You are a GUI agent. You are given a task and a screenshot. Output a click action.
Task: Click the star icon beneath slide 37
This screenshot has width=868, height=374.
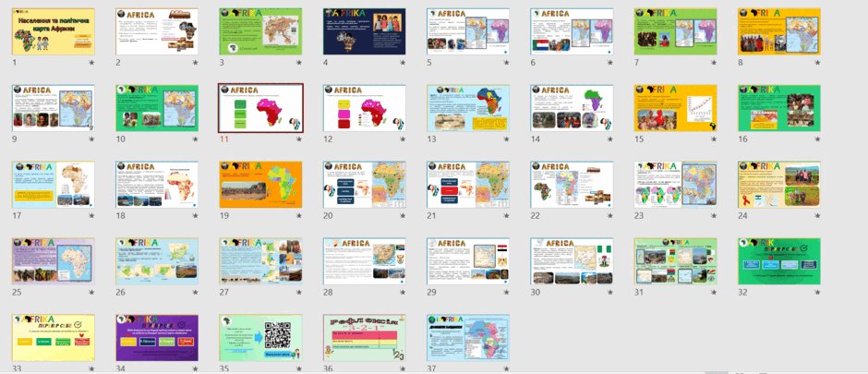[507, 368]
